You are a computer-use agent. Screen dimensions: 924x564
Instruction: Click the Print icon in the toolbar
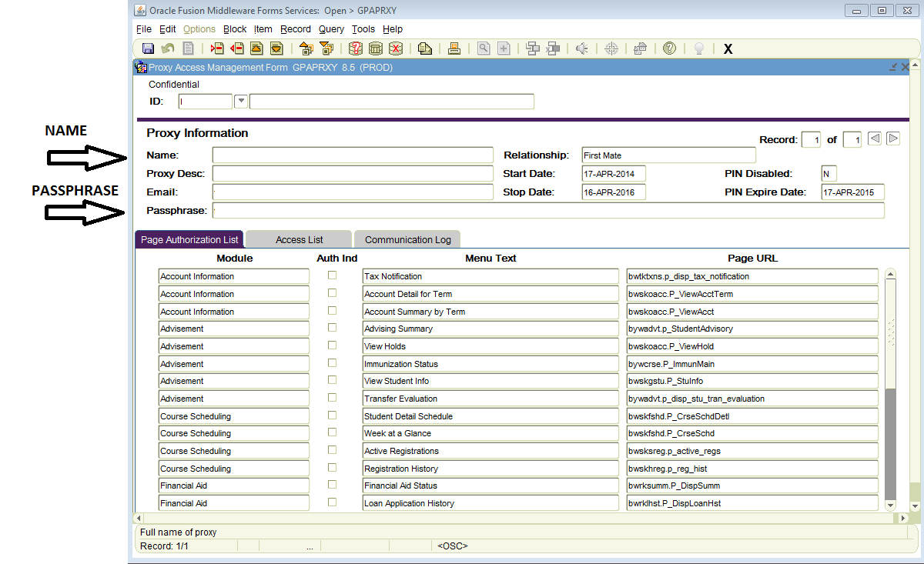click(x=454, y=48)
